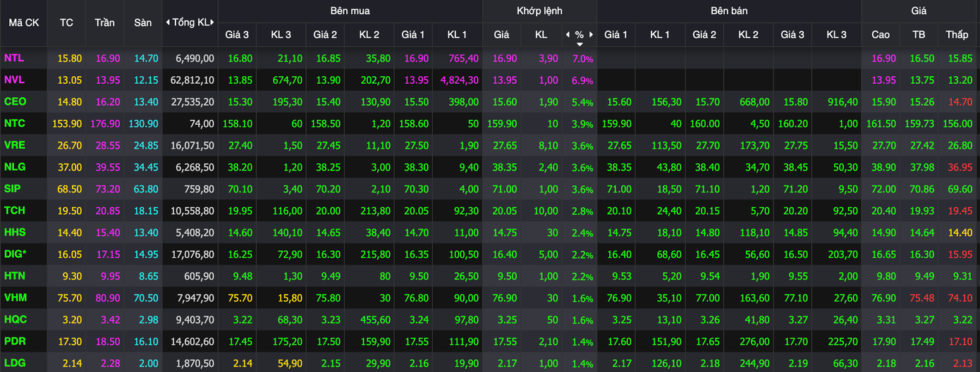The height and width of the screenshot is (372, 980).
Task: Click left arrow beside % column header
Action: click(568, 35)
